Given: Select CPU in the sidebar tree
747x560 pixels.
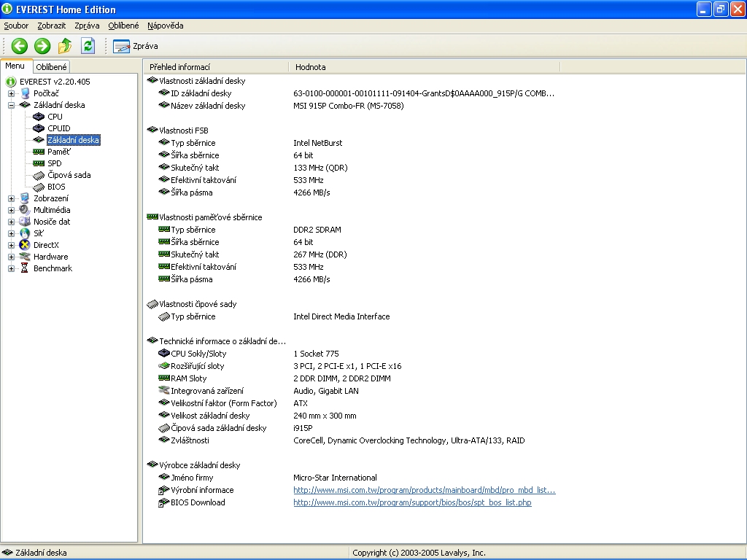Looking at the screenshot, I should pyautogui.click(x=55, y=117).
